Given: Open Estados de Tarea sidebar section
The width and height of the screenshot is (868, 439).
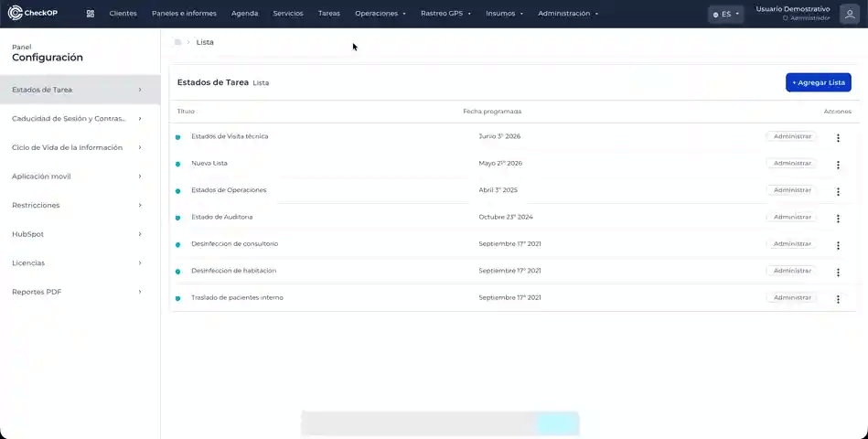Looking at the screenshot, I should pyautogui.click(x=80, y=90).
